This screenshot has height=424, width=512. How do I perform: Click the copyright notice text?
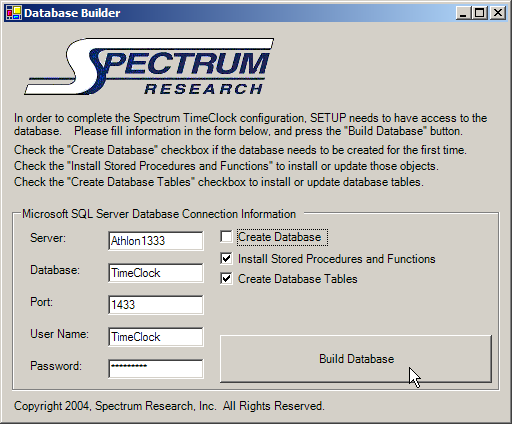coord(169,406)
